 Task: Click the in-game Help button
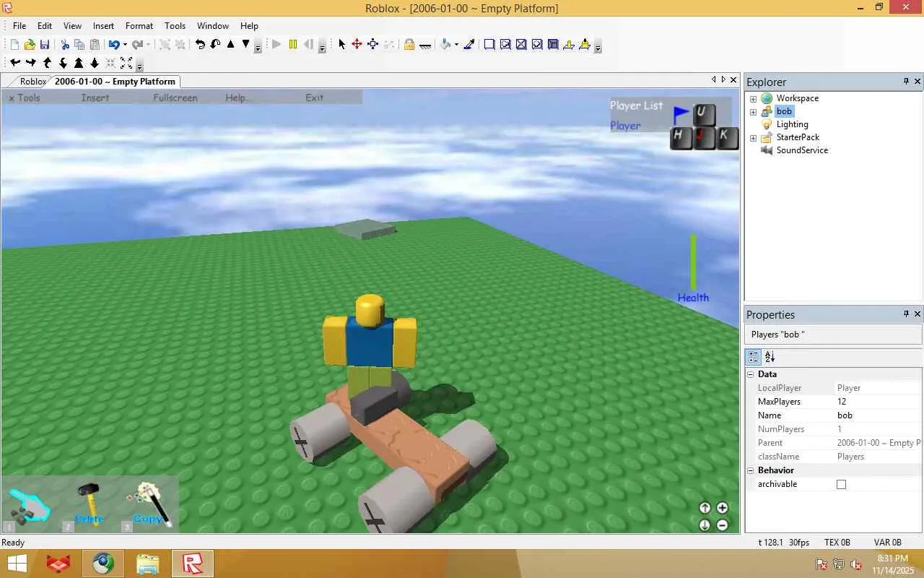tap(238, 98)
